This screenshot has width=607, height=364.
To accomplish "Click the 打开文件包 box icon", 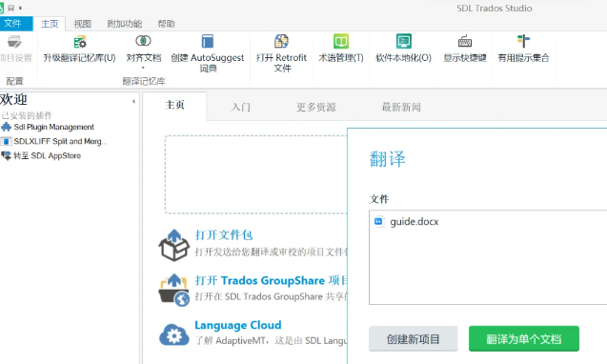I will coord(173,245).
